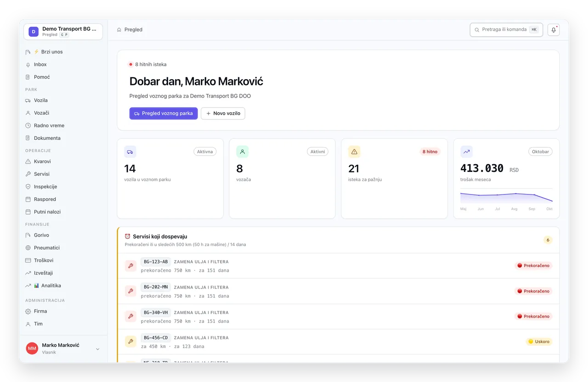The width and height of the screenshot is (588, 382).
Task: Click the monthly cost trend chart
Action: [506, 198]
